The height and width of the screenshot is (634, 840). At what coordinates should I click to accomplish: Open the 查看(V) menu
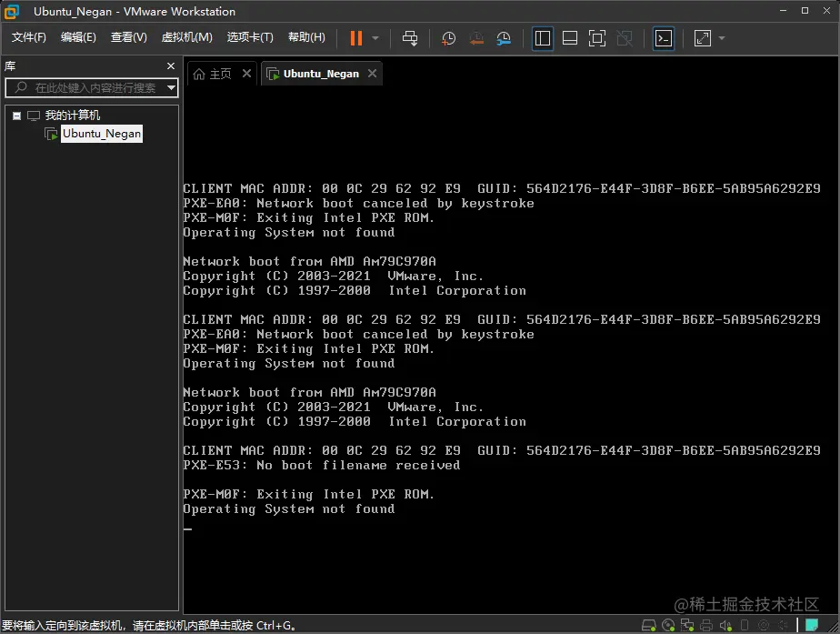[x=128, y=37]
